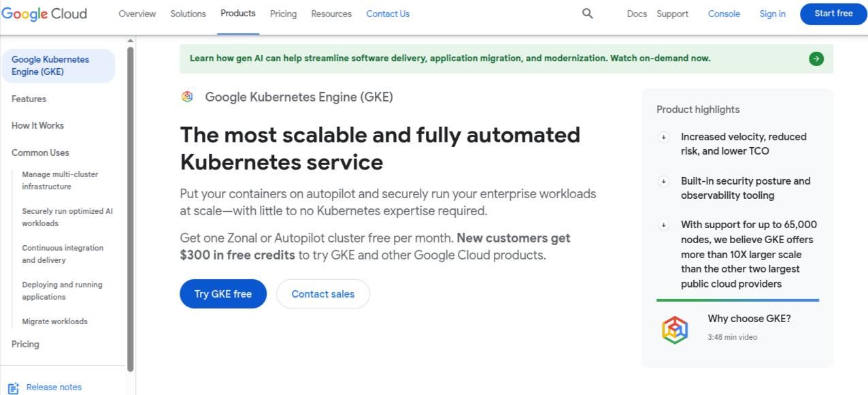Click the sidebar scroll-up arrow
This screenshot has width=868, height=395.
(x=131, y=41)
